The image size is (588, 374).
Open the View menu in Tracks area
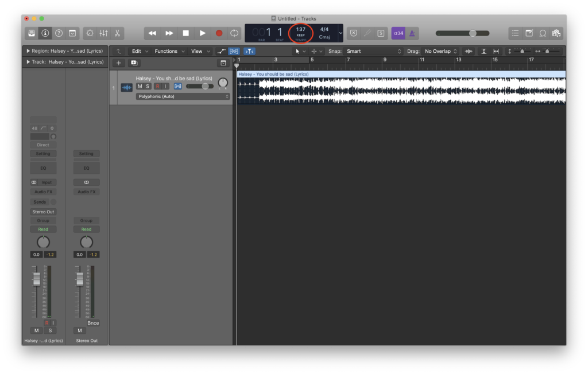[200, 52]
